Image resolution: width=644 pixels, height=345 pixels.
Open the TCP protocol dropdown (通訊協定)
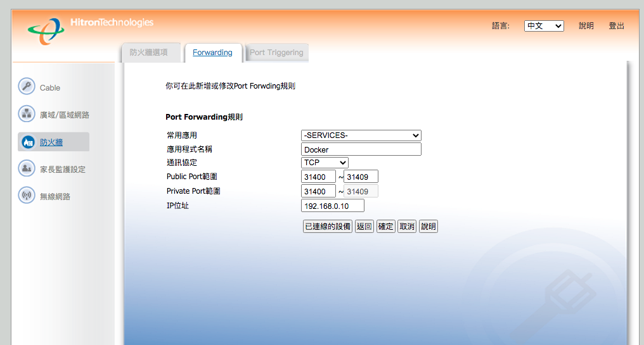click(x=325, y=163)
